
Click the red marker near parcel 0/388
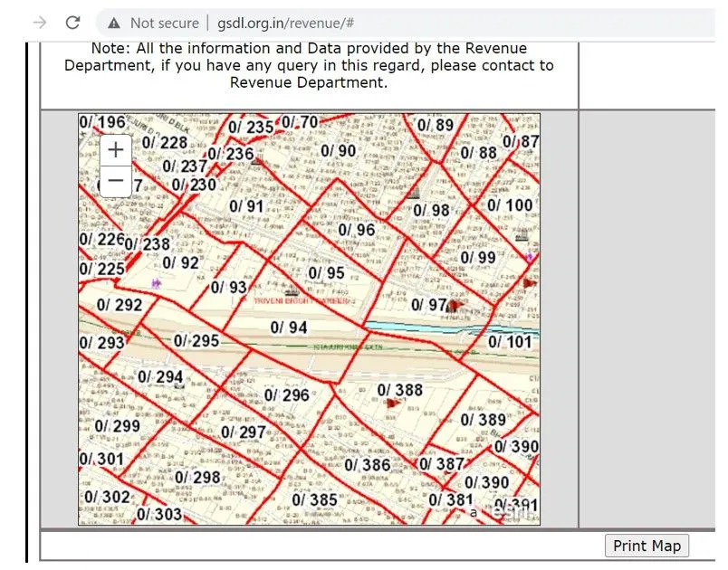(x=392, y=404)
